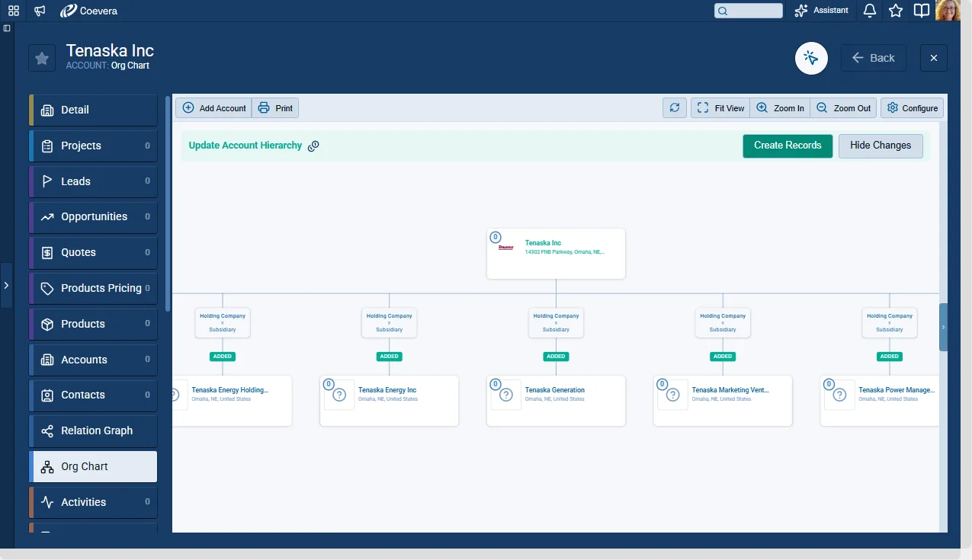972x560 pixels.
Task: Zoom In on the chart
Action: tap(780, 108)
